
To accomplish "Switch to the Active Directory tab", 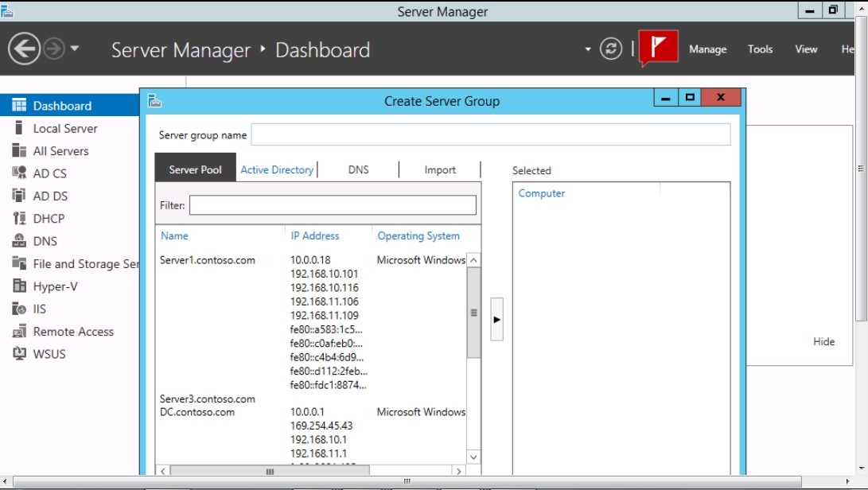I will 277,170.
